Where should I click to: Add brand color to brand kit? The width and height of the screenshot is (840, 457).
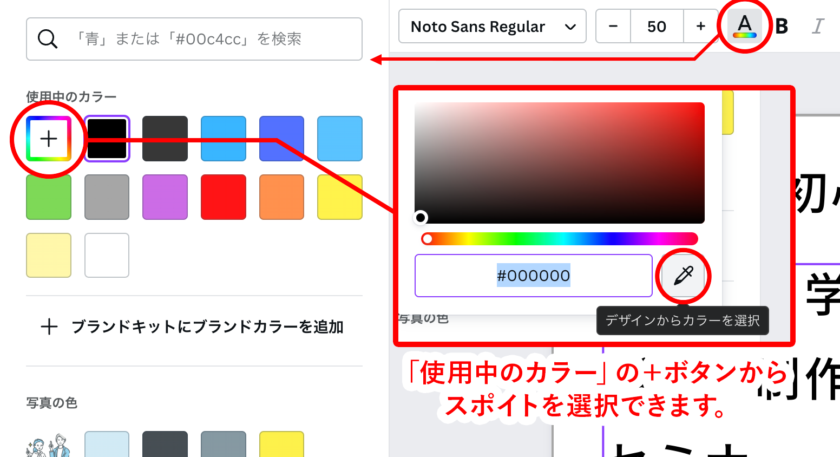(x=192, y=326)
